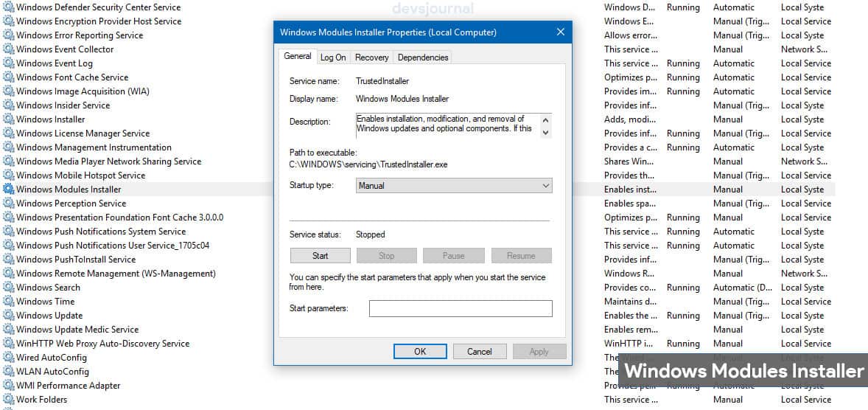This screenshot has height=410, width=868.
Task: Click the gear icon beside Windows PushToInstall Service
Action: point(8,260)
